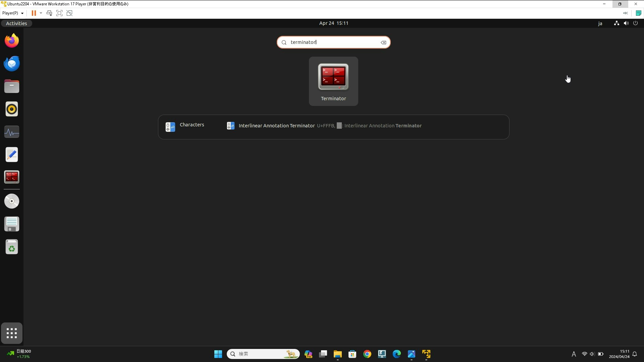Screen dimensions: 644x362
Task: Launch the Terminator app result
Action: pos(333,81)
